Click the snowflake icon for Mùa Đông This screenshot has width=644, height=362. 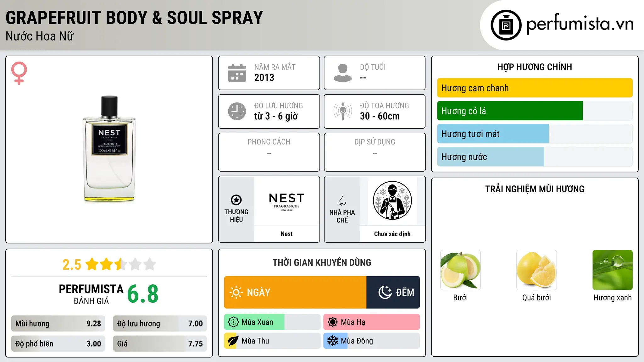tap(333, 341)
